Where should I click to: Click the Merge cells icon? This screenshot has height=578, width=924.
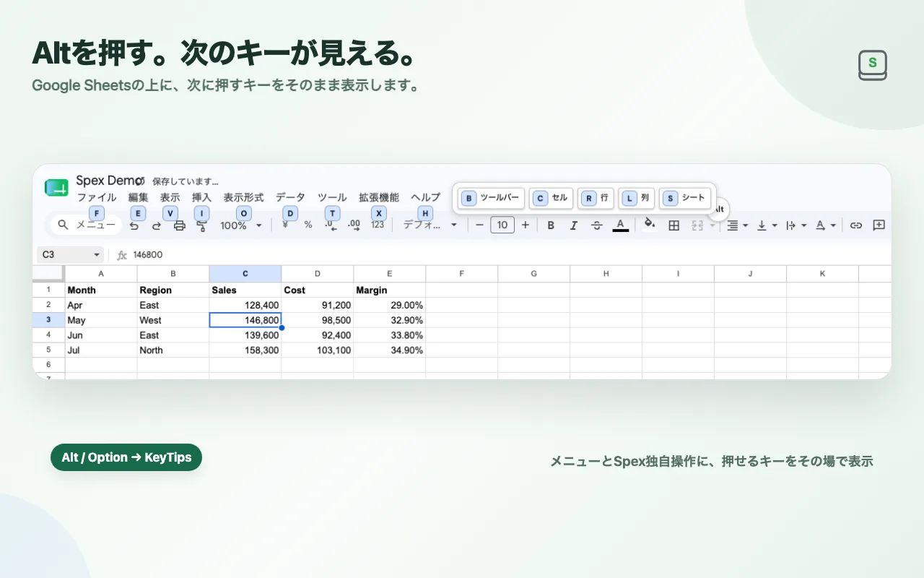click(x=697, y=225)
